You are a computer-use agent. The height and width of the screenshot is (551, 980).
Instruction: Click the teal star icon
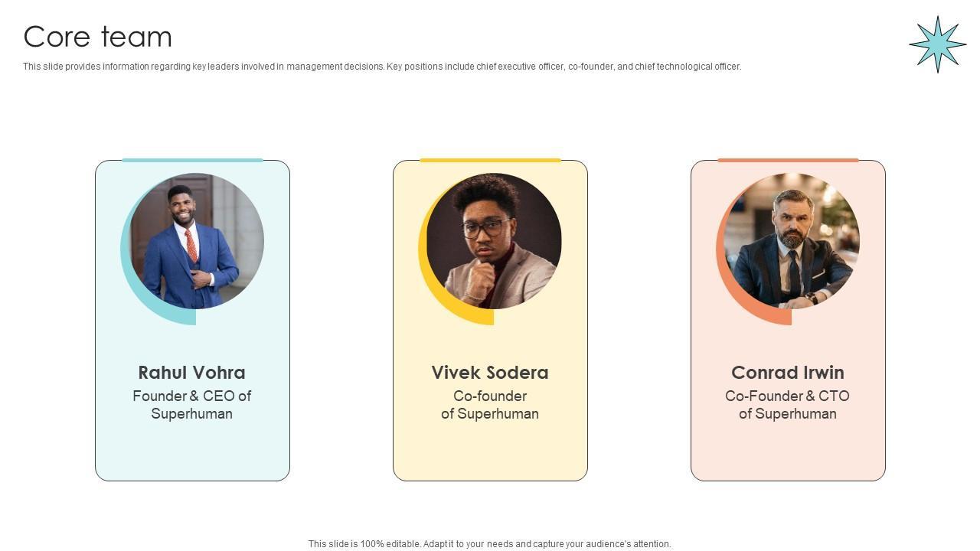tap(937, 44)
